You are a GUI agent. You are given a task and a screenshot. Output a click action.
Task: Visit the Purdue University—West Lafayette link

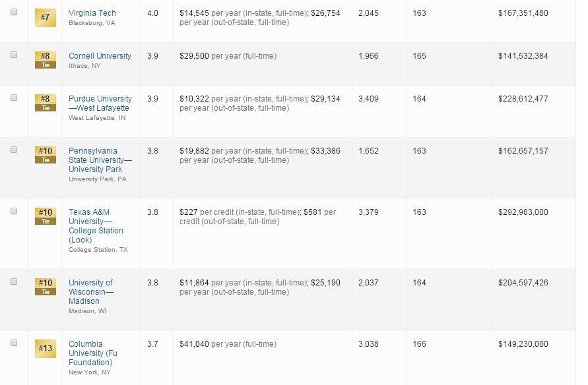pos(100,104)
